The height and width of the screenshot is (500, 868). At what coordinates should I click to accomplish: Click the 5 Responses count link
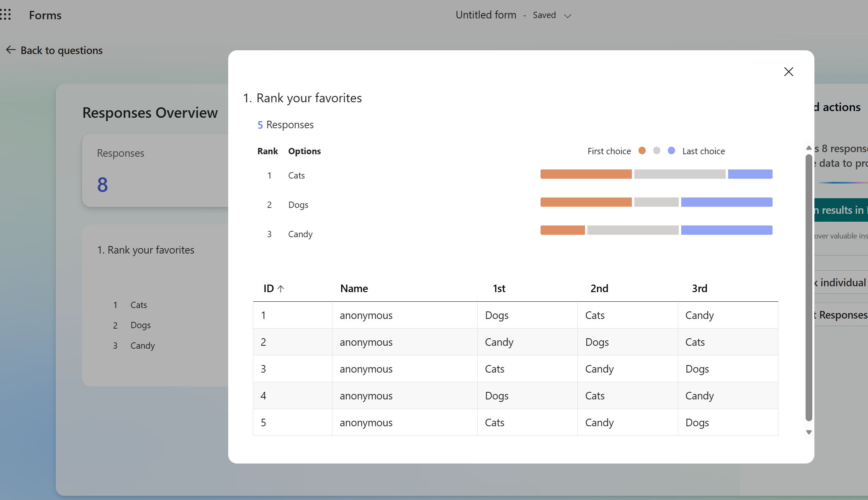pyautogui.click(x=286, y=124)
